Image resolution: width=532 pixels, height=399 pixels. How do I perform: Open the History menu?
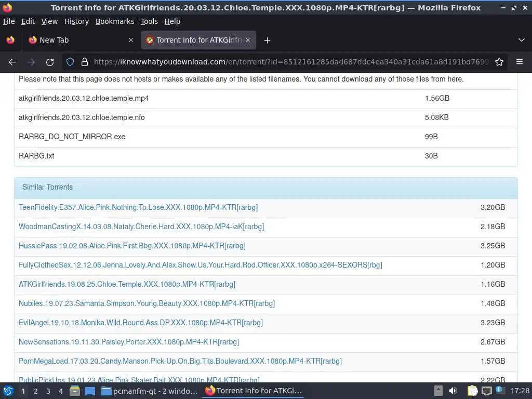76,21
